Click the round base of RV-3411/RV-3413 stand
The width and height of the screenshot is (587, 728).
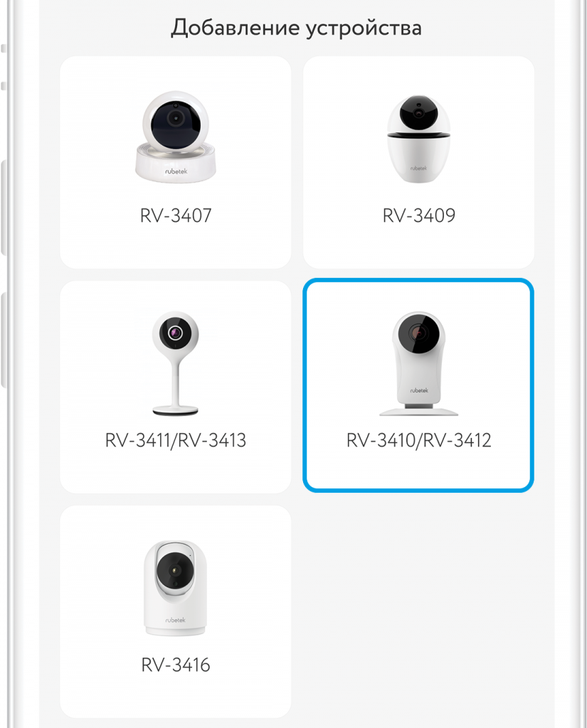tap(176, 410)
